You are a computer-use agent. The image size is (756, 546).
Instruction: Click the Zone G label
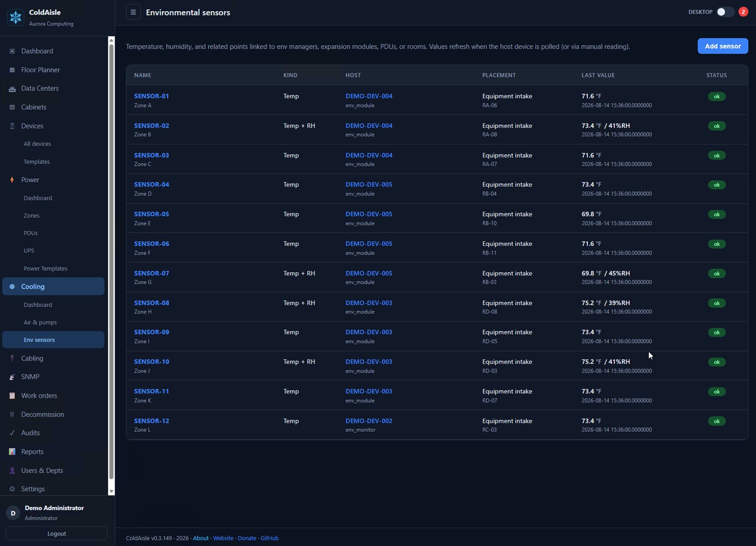[x=143, y=282]
